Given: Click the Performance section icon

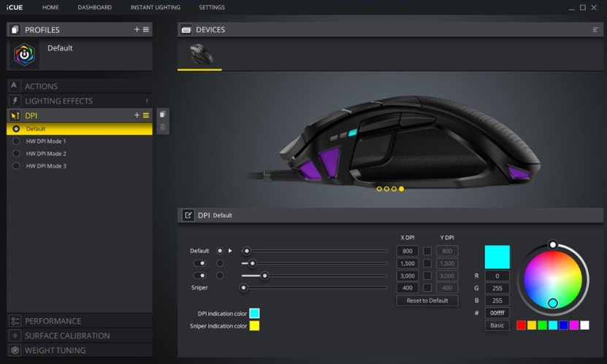Looking at the screenshot, I should pyautogui.click(x=15, y=321).
